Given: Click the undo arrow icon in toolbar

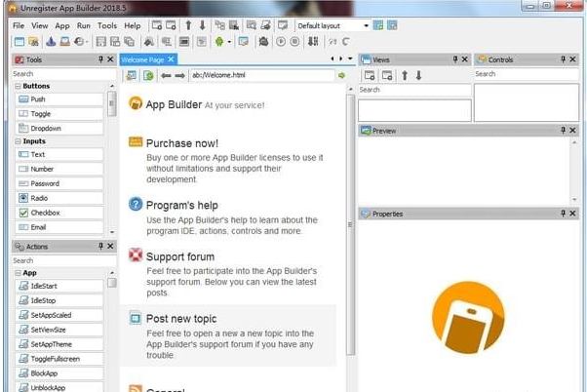Looking at the screenshot, I should 333,42.
